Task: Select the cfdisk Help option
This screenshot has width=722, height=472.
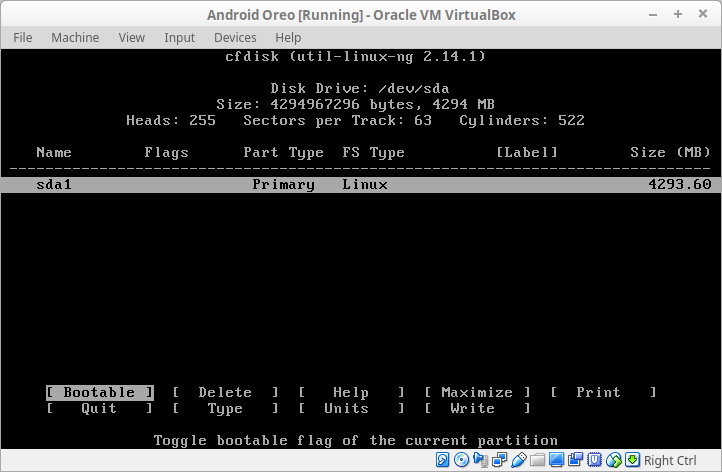Action: tap(351, 392)
